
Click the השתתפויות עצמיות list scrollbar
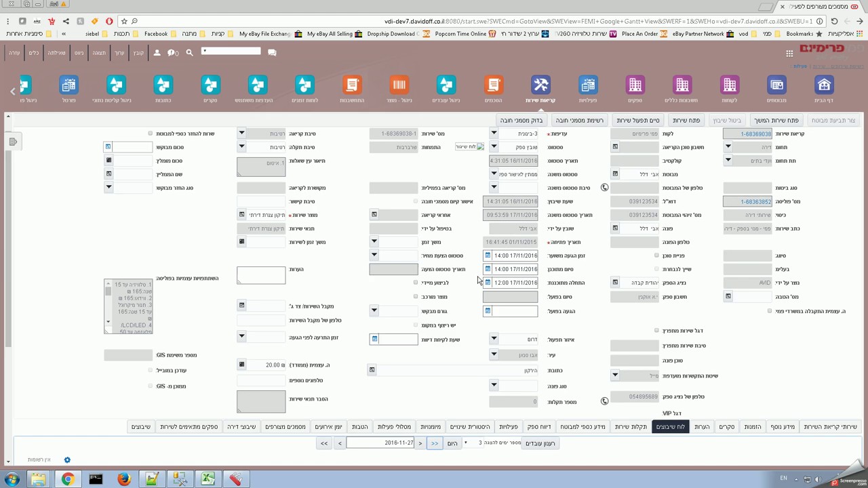click(x=108, y=306)
